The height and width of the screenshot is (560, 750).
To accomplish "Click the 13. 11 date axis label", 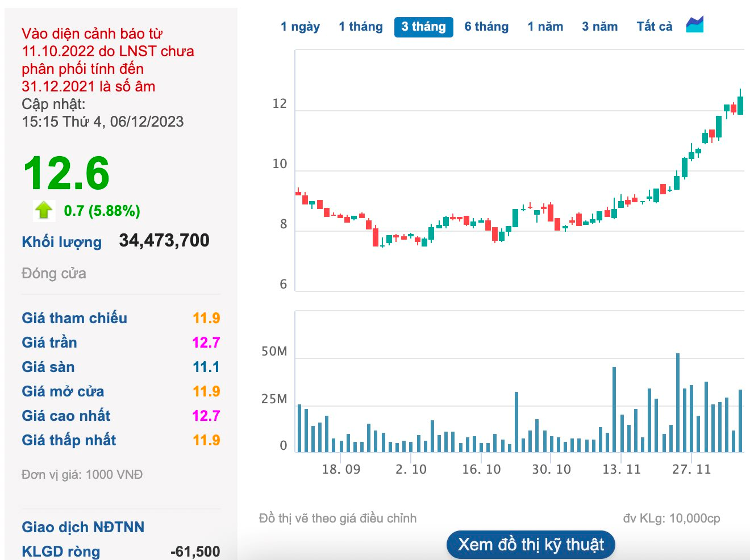I will [622, 469].
